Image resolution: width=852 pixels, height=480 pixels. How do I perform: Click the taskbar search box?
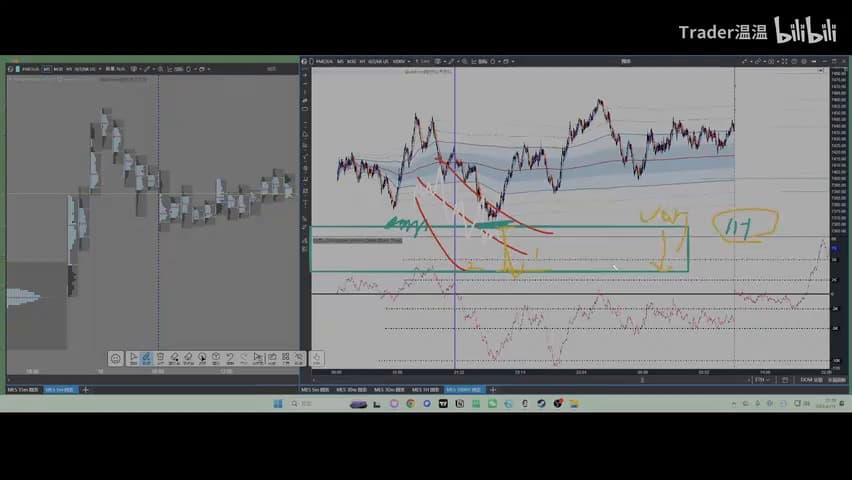coord(318,404)
